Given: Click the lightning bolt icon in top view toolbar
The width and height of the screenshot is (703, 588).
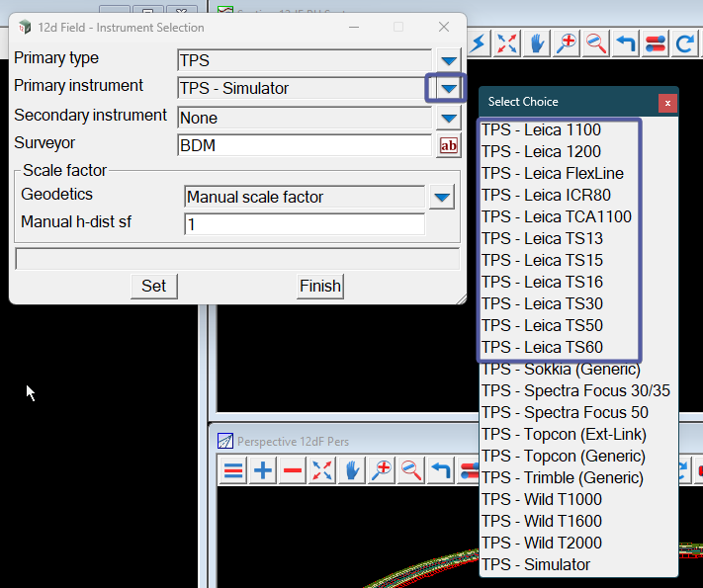Looking at the screenshot, I should click(480, 43).
